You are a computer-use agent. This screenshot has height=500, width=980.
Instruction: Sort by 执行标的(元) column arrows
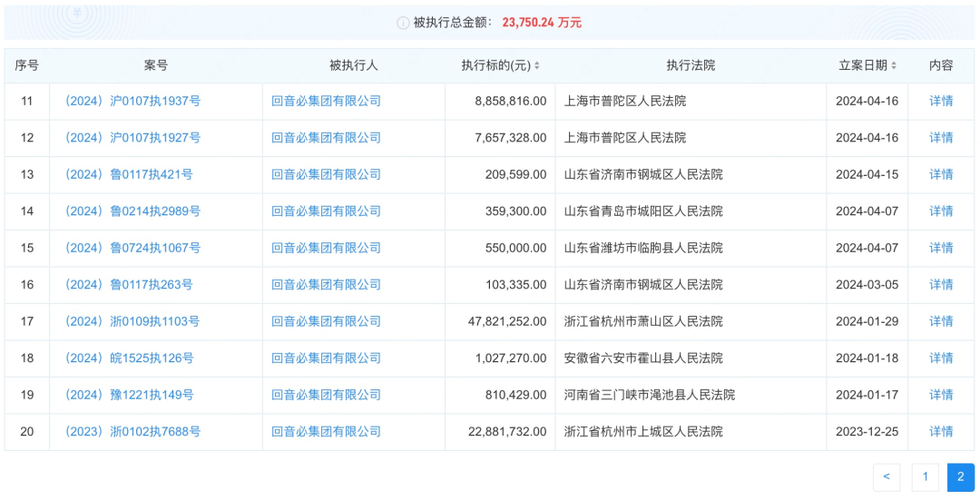[536, 65]
